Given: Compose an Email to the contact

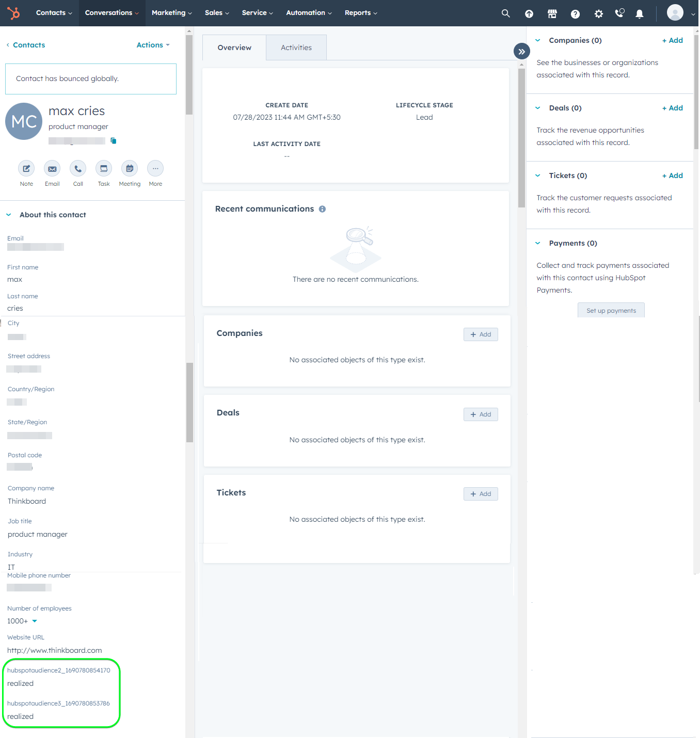Looking at the screenshot, I should click(52, 168).
